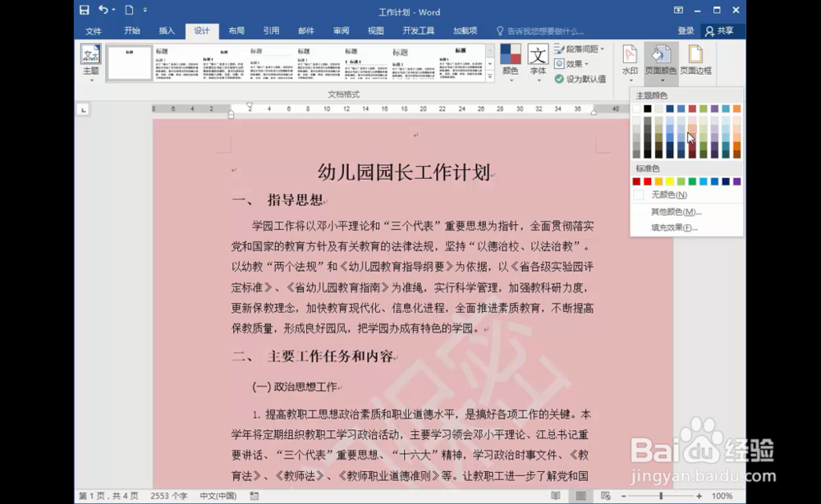
Task: Pick the orange theme color in top row
Action: (736, 109)
